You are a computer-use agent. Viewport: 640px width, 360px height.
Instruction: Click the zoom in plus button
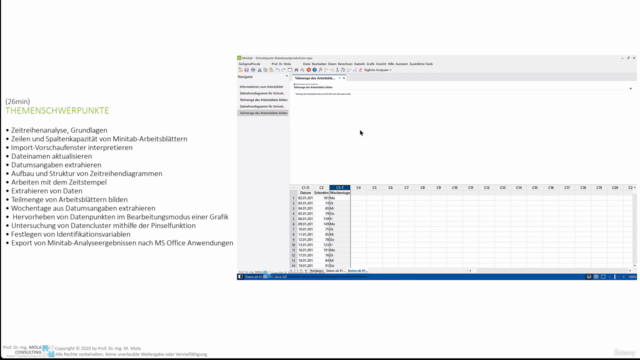[623, 277]
